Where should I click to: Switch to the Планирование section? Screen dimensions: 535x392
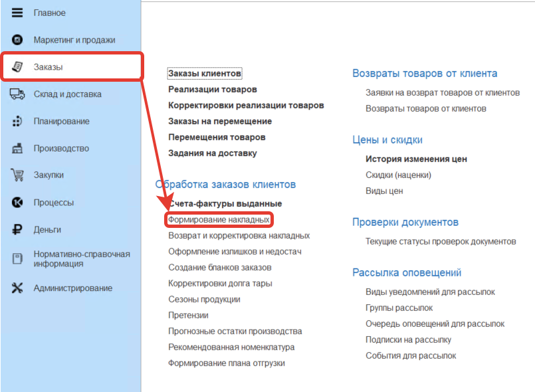point(61,121)
